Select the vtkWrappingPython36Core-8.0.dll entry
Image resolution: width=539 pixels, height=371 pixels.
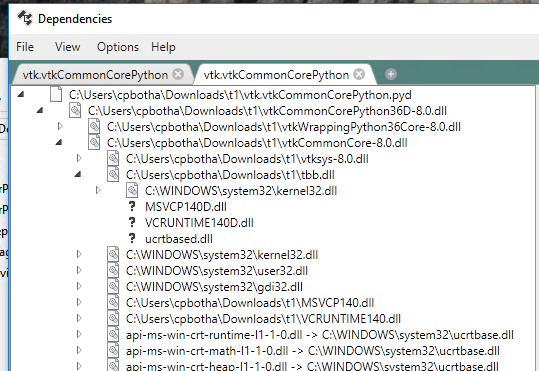click(284, 127)
